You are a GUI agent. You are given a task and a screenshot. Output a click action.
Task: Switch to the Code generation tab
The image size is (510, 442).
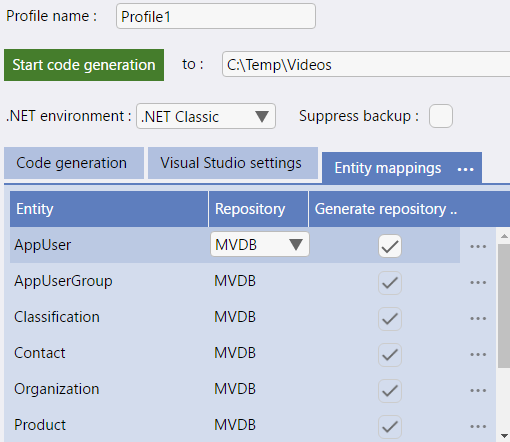74,163
